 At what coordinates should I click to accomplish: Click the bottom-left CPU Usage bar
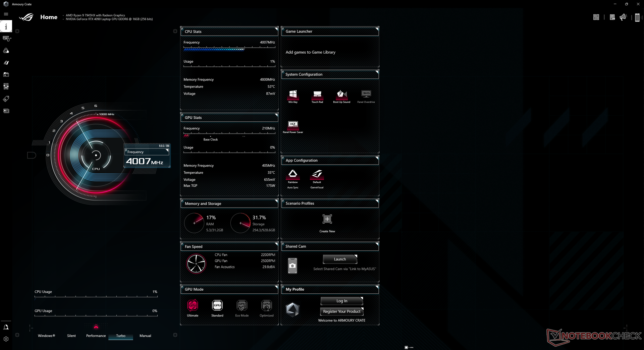pyautogui.click(x=96, y=297)
